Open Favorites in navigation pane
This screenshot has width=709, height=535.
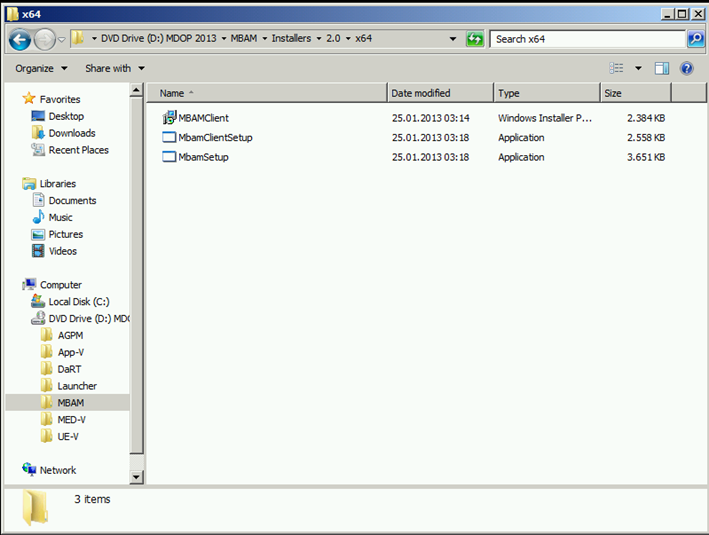tap(60, 99)
